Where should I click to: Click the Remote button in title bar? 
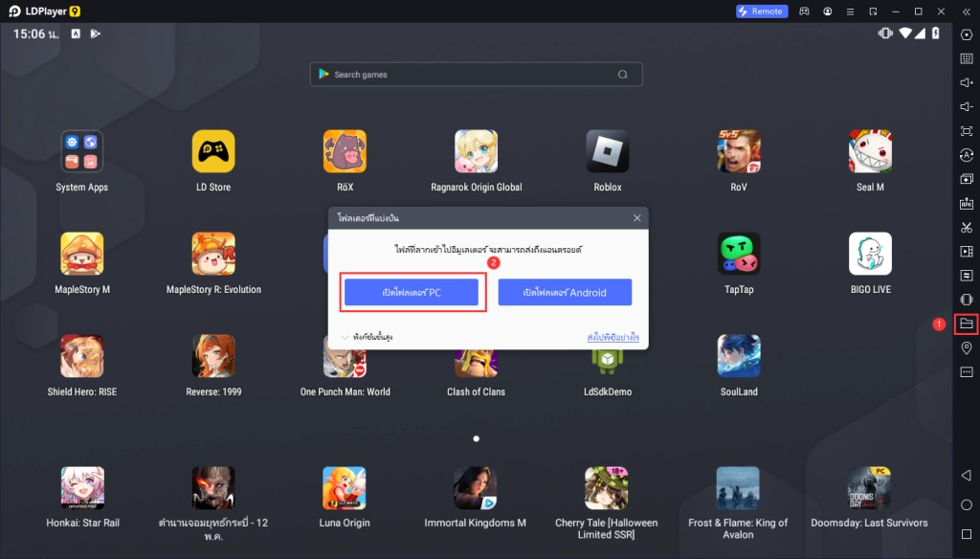pos(761,11)
